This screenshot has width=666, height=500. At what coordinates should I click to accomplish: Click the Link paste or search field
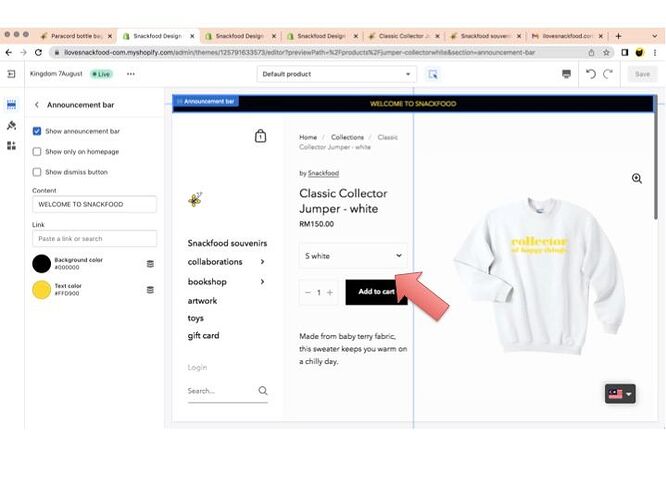click(94, 239)
